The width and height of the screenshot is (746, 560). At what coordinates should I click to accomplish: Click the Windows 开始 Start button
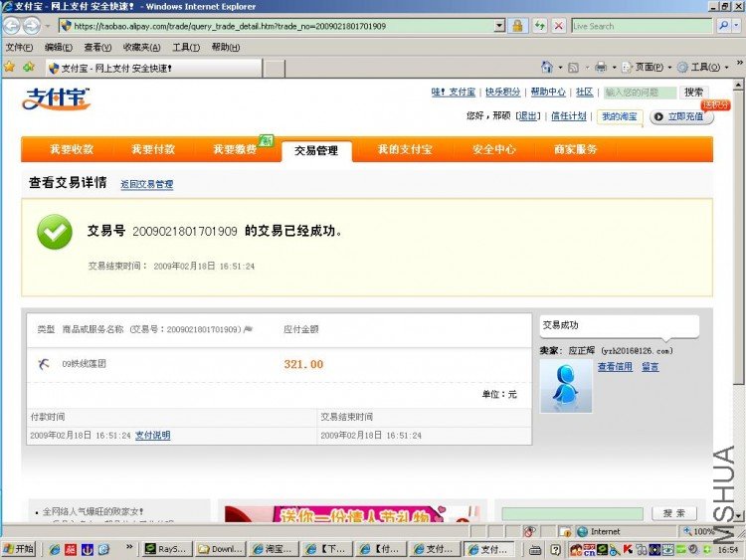pyautogui.click(x=18, y=548)
